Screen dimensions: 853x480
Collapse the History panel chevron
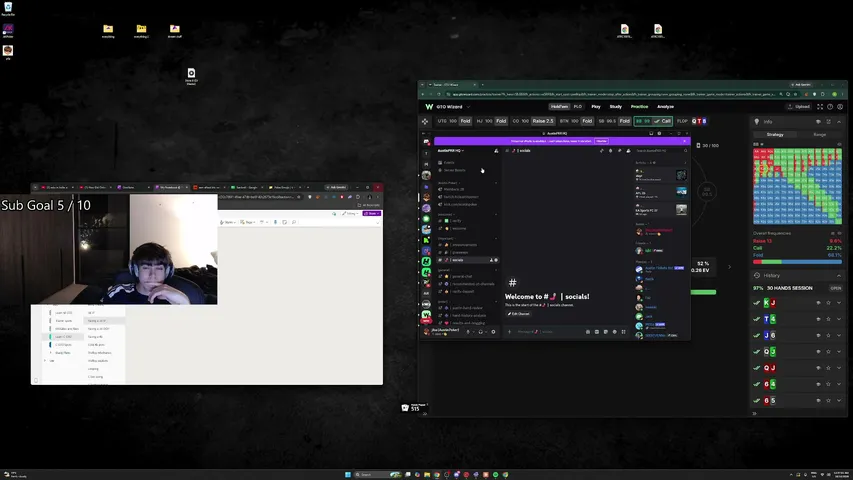pyautogui.click(x=839, y=275)
